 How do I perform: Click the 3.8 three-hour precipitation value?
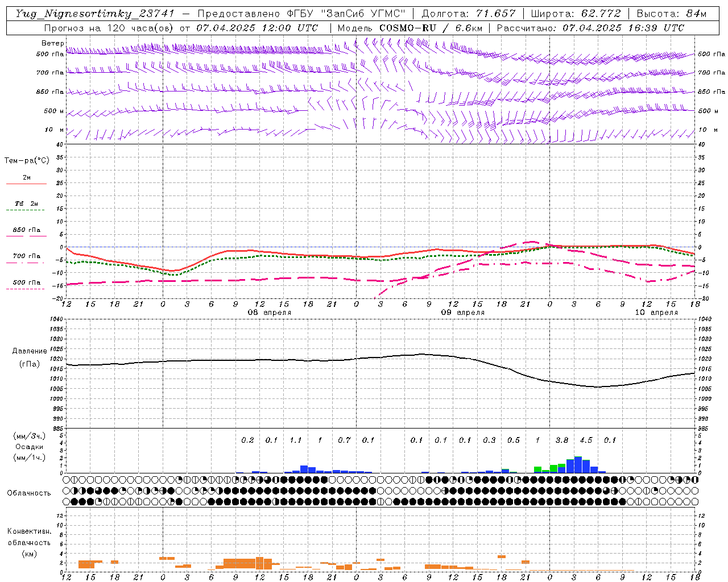point(562,440)
